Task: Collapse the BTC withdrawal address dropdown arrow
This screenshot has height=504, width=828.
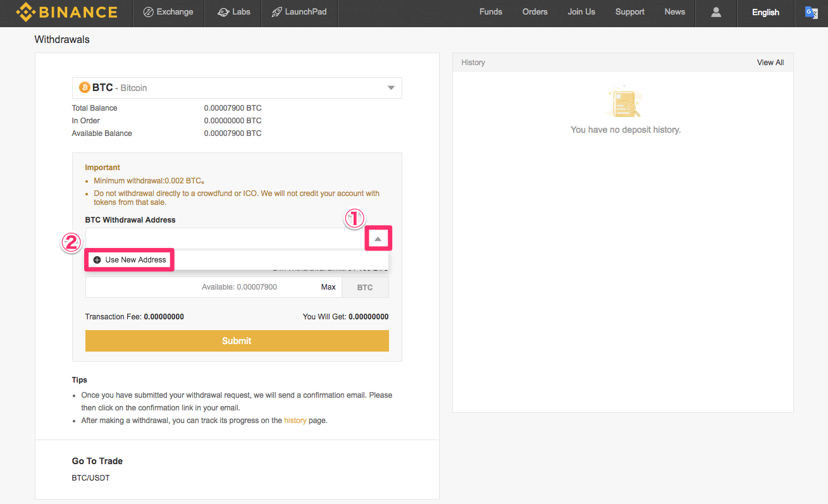Action: (378, 238)
